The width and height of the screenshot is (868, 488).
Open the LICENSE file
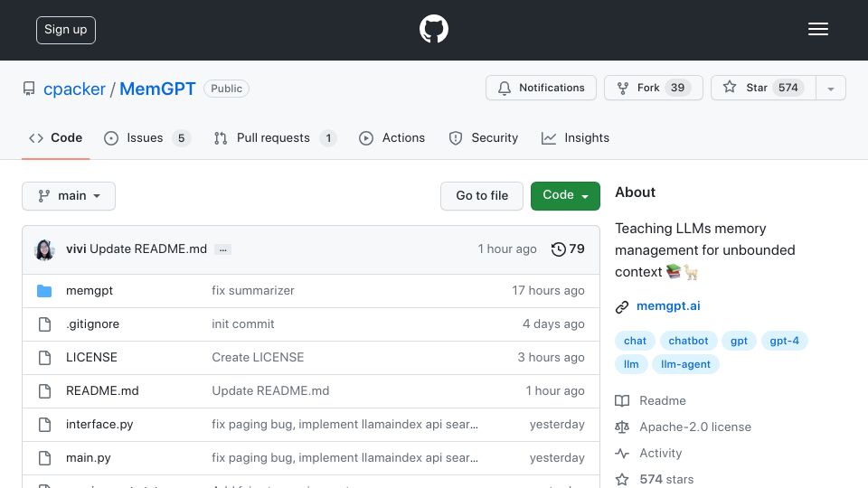91,358
